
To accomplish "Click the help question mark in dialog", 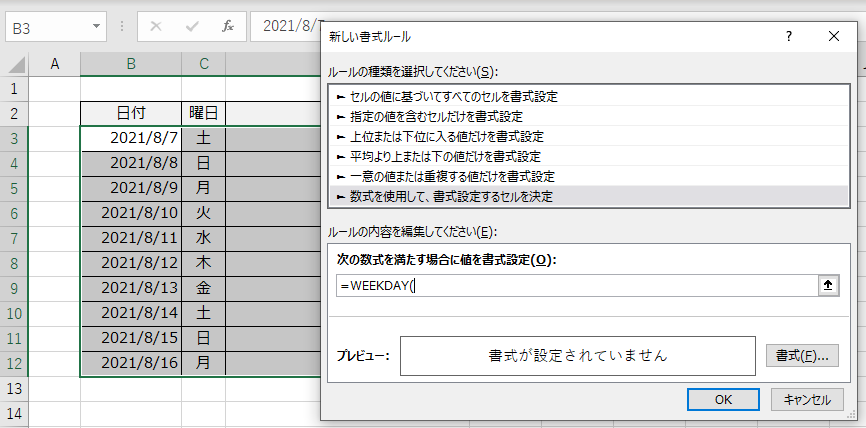I will pos(790,36).
